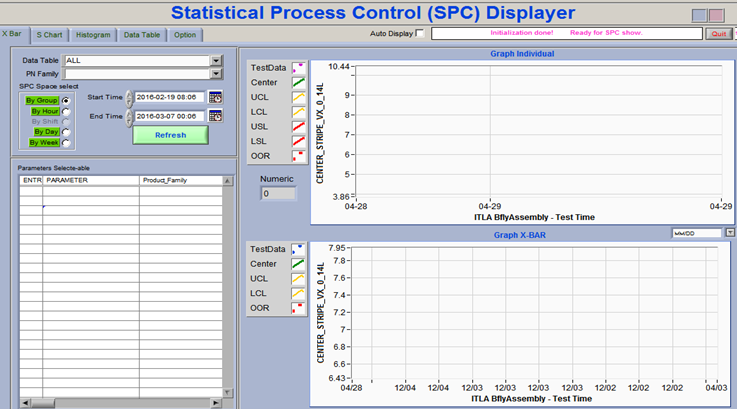The width and height of the screenshot is (737, 409).
Task: Click LSL legend swatch in Graph Individual
Action: click(x=298, y=141)
